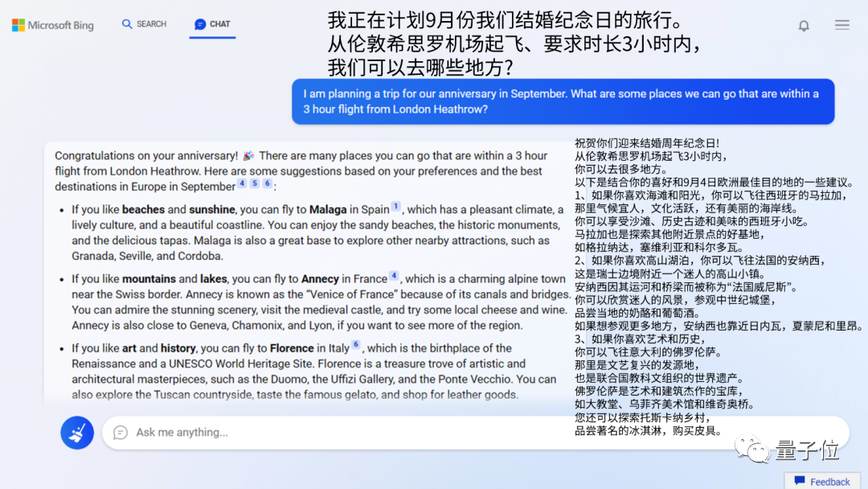Screen dimensions: 868x489
Task: Click the Ask me anything input field
Action: (321, 433)
